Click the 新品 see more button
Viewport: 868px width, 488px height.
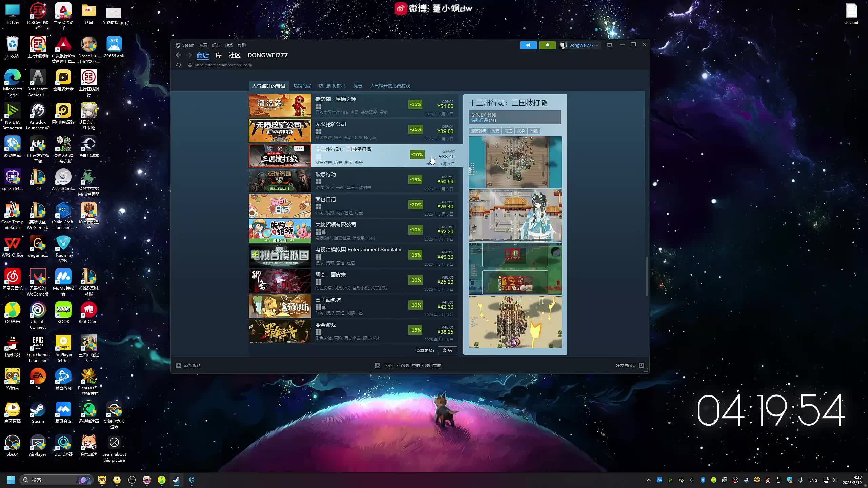click(447, 351)
